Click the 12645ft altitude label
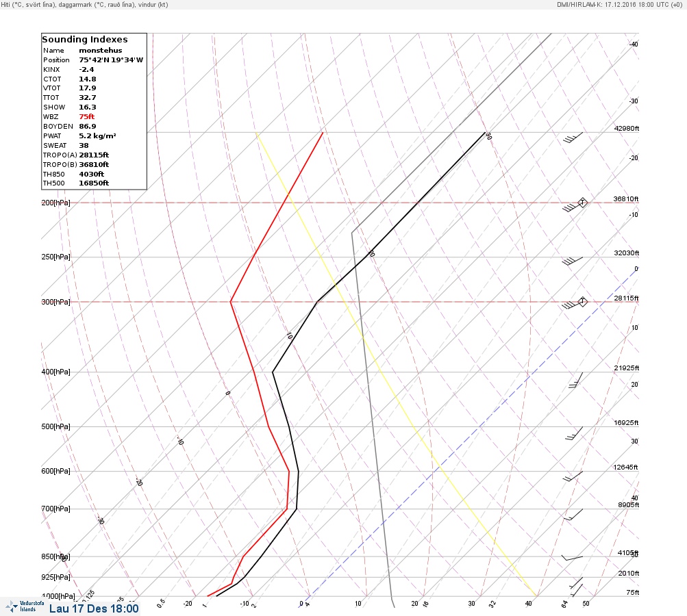This screenshot has height=616, width=687. [x=625, y=467]
